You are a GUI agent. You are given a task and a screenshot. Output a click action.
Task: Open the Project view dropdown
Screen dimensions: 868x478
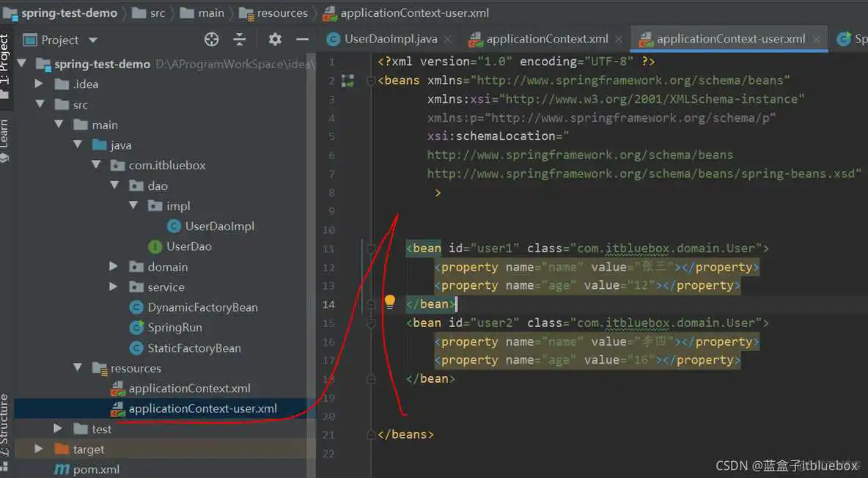point(92,40)
